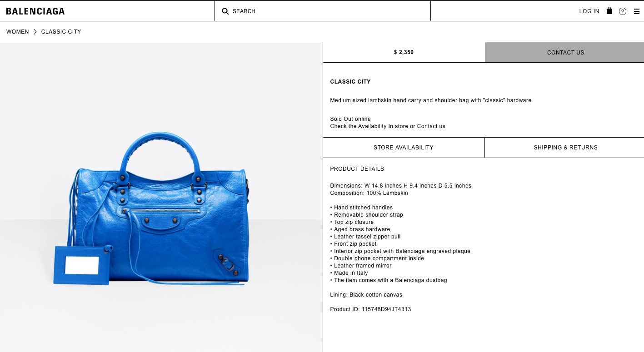This screenshot has height=352, width=644.
Task: Click the blue leather framed mirror
Action: (x=82, y=265)
